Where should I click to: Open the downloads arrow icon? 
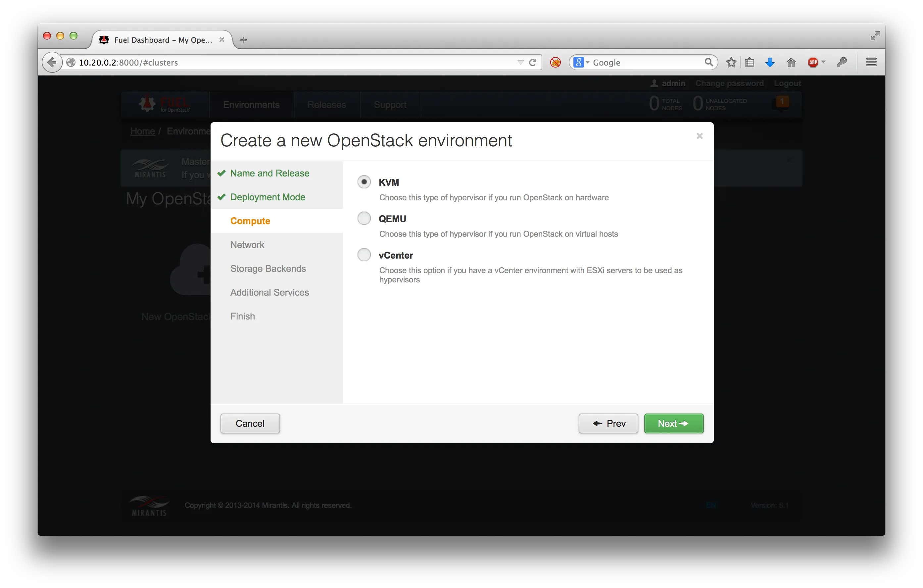click(770, 62)
